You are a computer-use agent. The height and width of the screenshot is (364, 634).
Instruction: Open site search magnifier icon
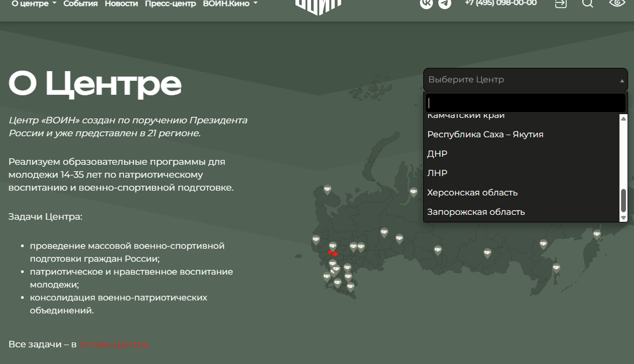click(588, 3)
